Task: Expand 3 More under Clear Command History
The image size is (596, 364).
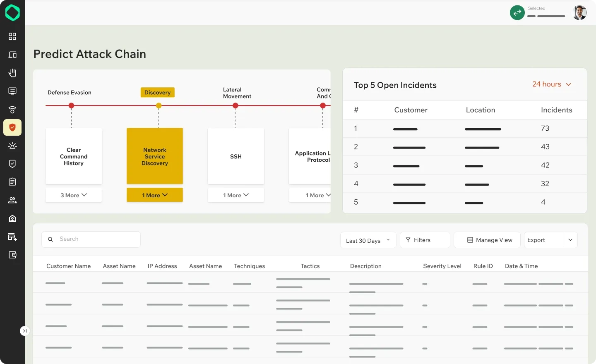Action: 74,195
